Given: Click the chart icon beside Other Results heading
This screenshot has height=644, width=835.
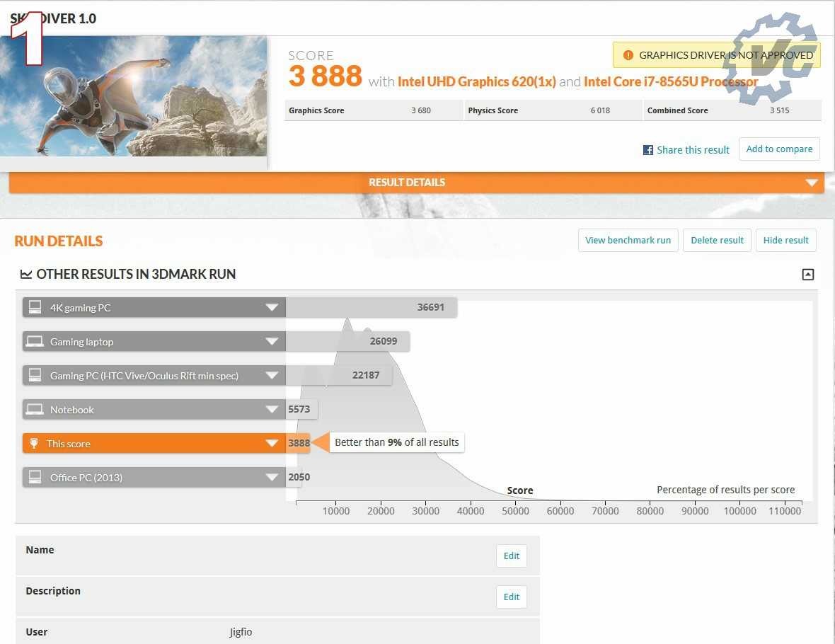Looking at the screenshot, I should pos(25,274).
